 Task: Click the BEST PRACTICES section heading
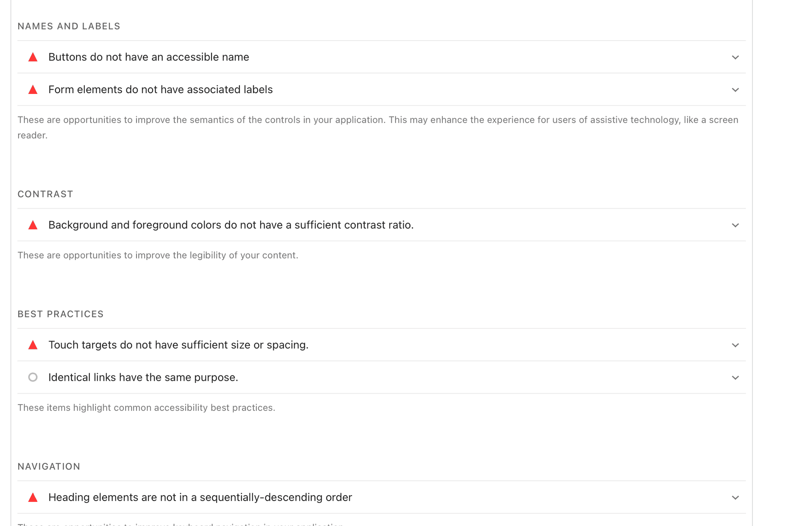click(60, 314)
